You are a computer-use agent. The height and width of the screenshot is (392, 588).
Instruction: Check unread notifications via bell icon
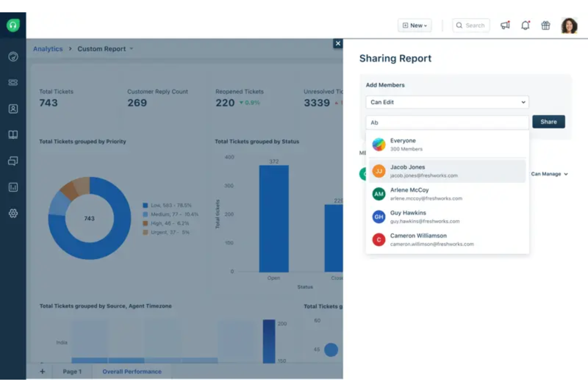(525, 25)
